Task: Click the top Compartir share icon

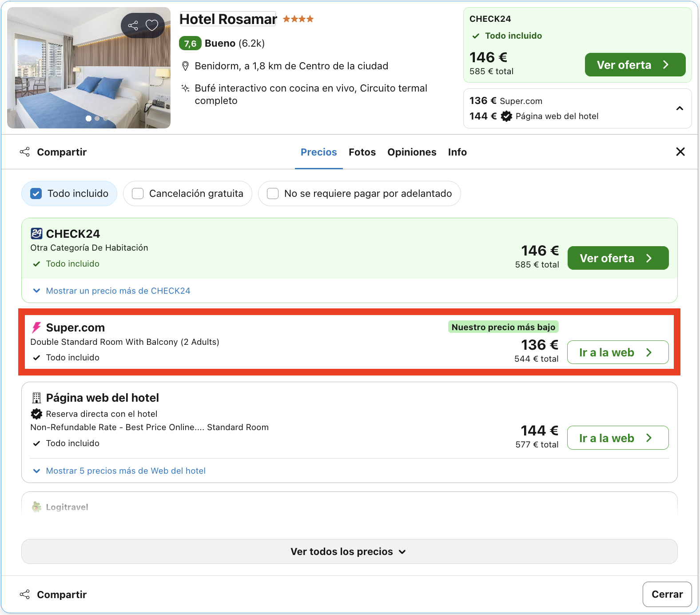Action: pyautogui.click(x=25, y=152)
